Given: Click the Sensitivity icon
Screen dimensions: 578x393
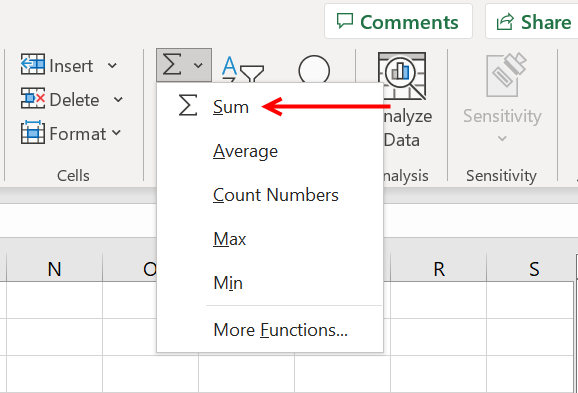Looking at the screenshot, I should 506,75.
